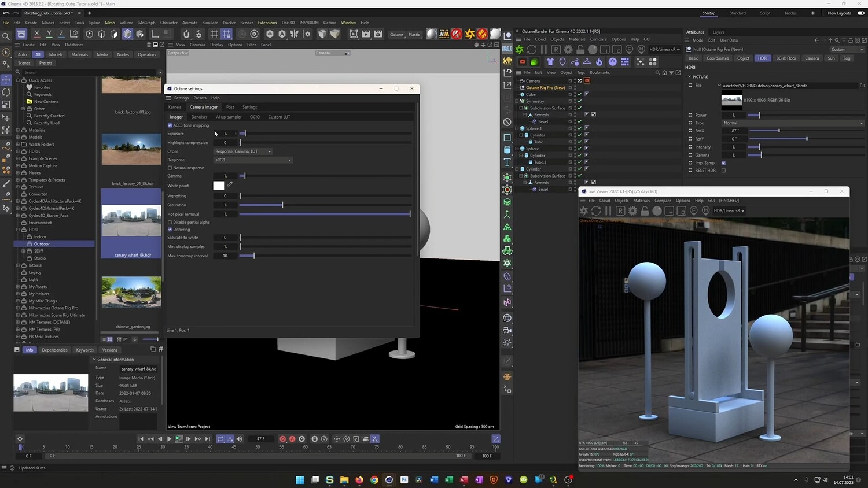868x488 pixels.
Task: Open Firefox from the Windows taskbar
Action: pos(359,480)
